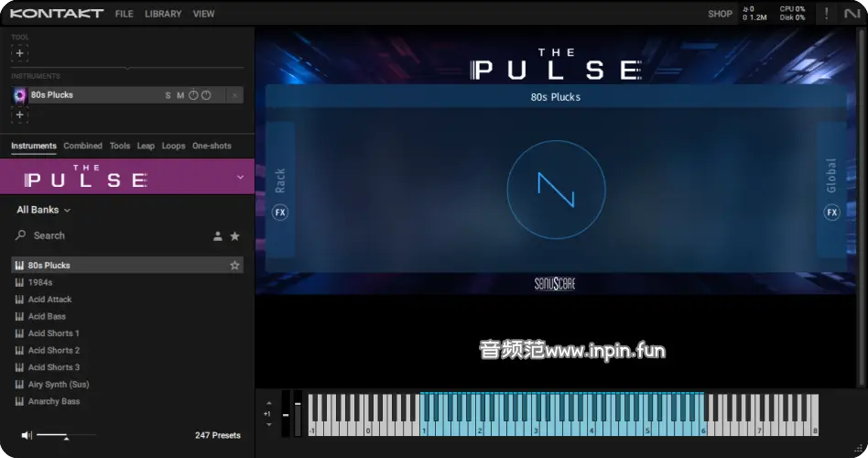Viewport: 868px width, 458px height.
Task: Adjust the preview volume slider
Action: [x=66, y=436]
